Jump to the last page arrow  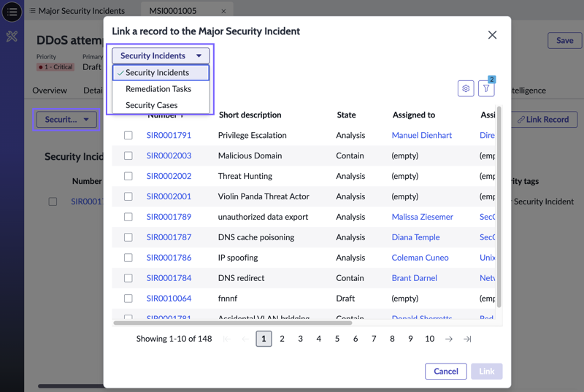467,339
